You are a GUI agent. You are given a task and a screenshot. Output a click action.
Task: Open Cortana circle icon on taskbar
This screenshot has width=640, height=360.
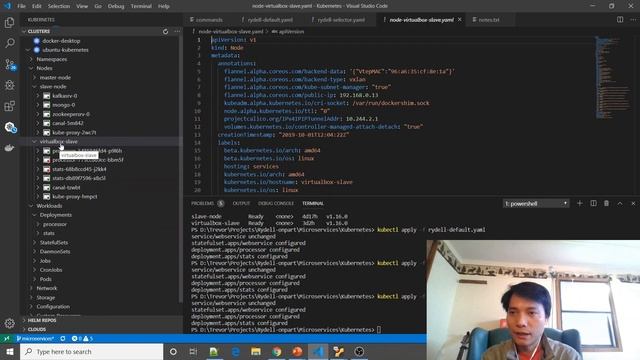(x=173, y=351)
